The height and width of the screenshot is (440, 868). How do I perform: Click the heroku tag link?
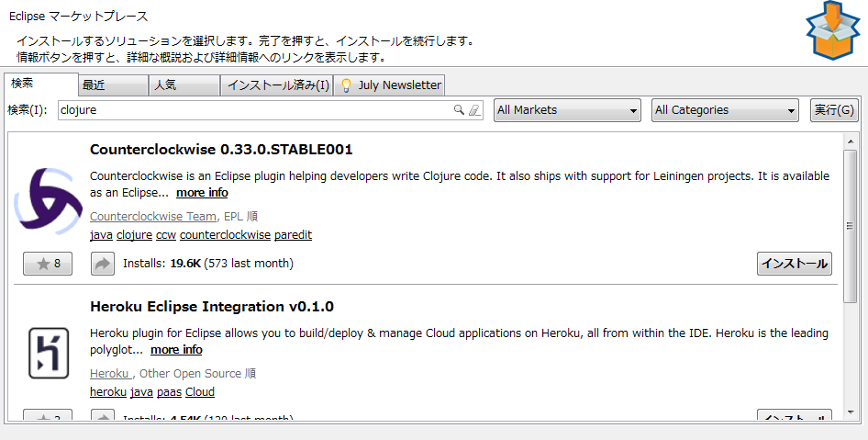[108, 392]
